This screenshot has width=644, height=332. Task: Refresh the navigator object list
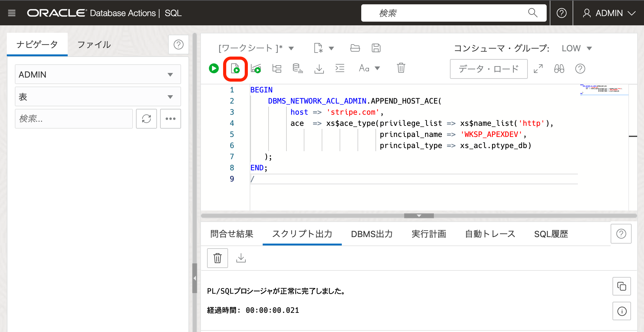(x=146, y=119)
